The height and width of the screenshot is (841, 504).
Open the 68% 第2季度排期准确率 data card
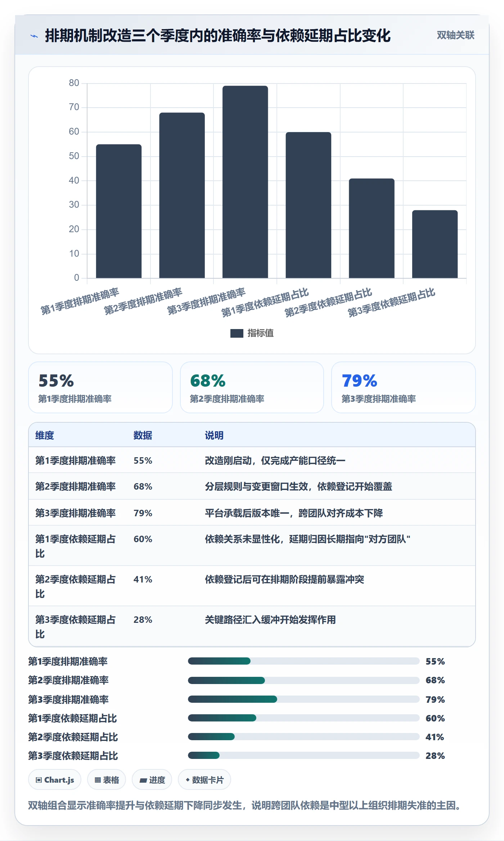(x=252, y=387)
